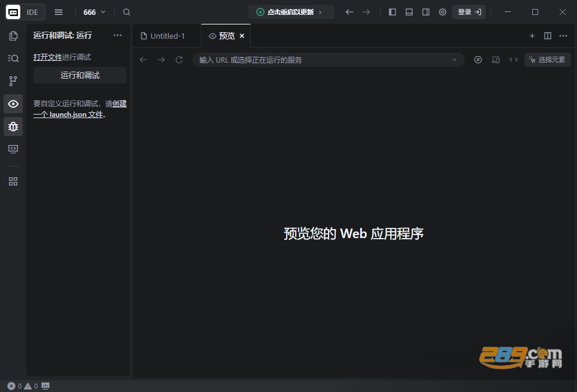Open editor more actions ellipsis

coord(563,36)
